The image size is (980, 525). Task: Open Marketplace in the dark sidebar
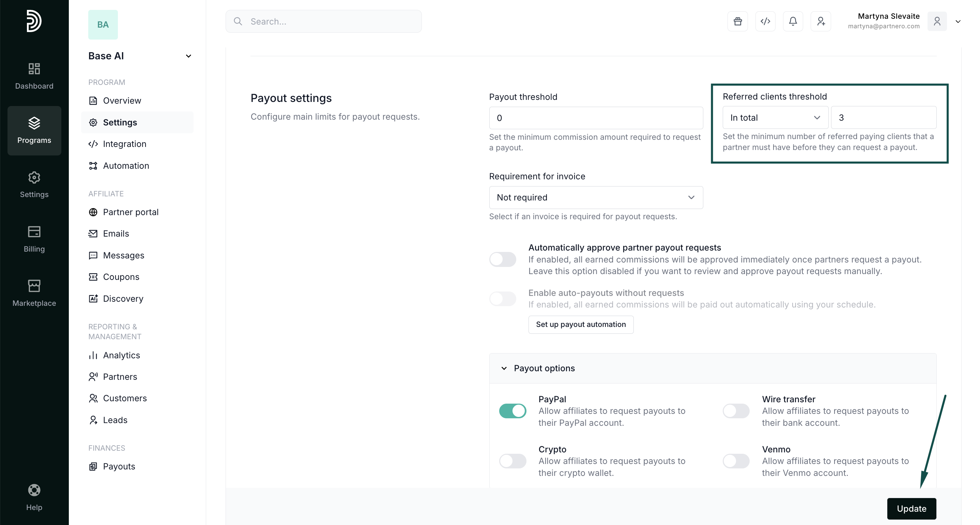pyautogui.click(x=34, y=293)
